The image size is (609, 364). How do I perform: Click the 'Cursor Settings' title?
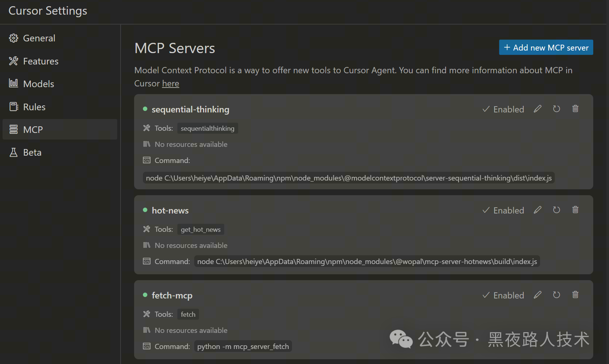48,11
